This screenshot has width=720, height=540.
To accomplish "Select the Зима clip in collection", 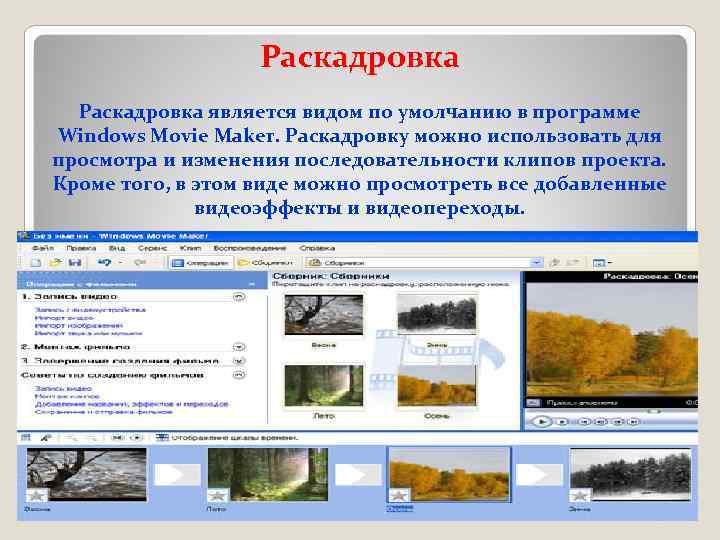I will (437, 314).
